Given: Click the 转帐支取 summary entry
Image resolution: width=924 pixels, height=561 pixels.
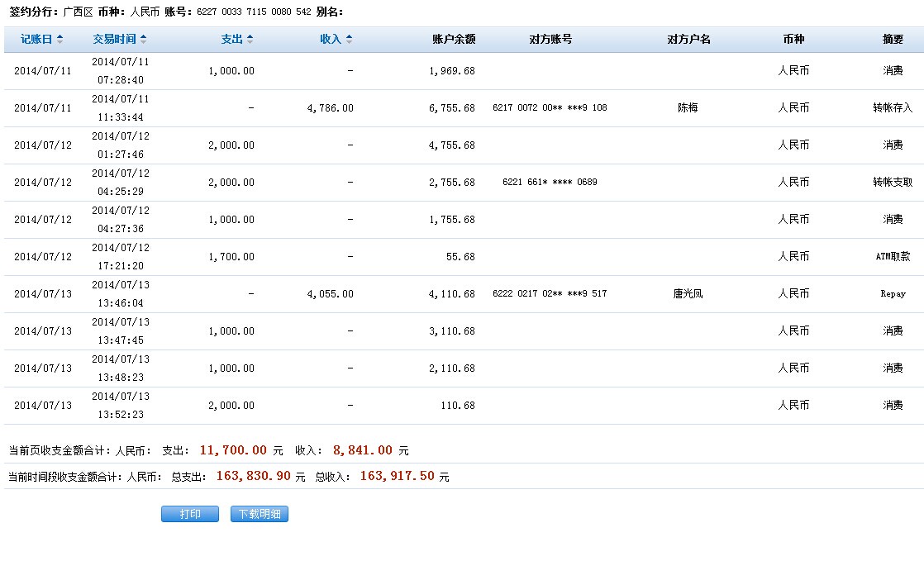Looking at the screenshot, I should tap(893, 182).
